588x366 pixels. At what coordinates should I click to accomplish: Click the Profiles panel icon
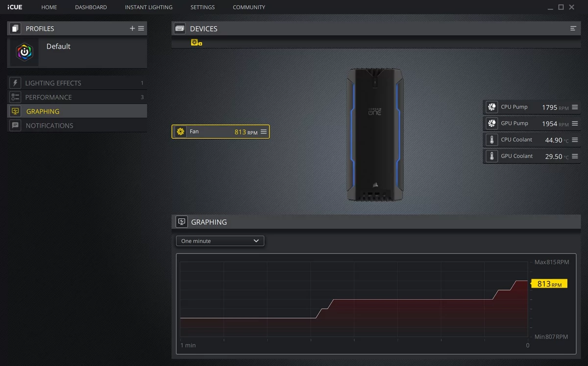tap(15, 28)
